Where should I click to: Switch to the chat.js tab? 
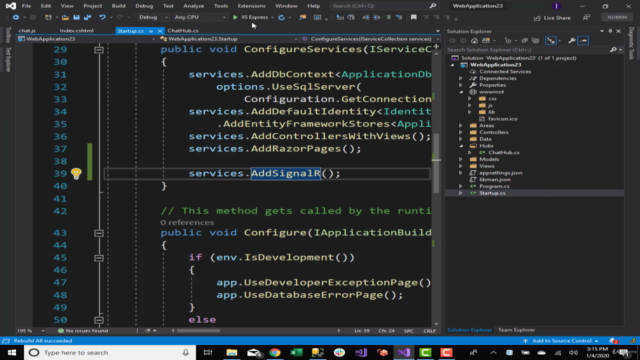pyautogui.click(x=27, y=31)
